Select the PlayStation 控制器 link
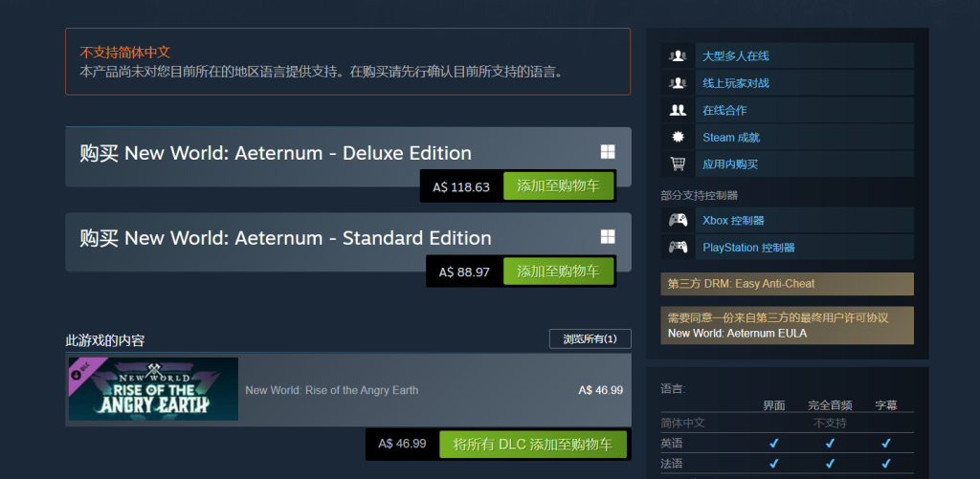 tap(748, 248)
